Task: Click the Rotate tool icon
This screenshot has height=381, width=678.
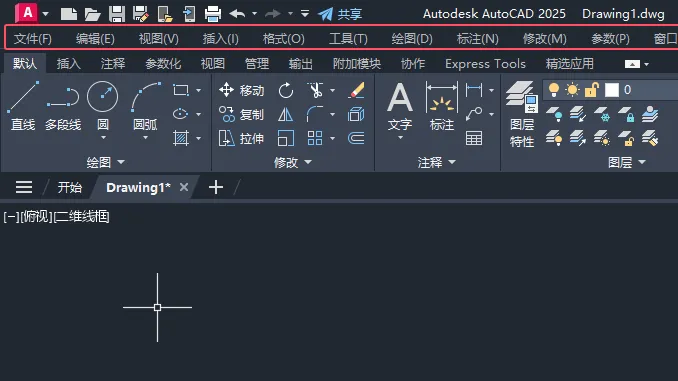Action: [286, 90]
